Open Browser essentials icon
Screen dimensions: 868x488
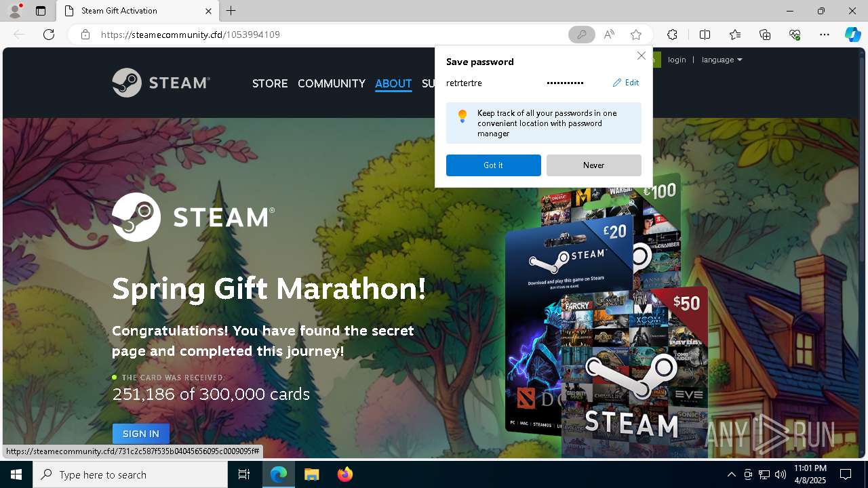pos(795,35)
